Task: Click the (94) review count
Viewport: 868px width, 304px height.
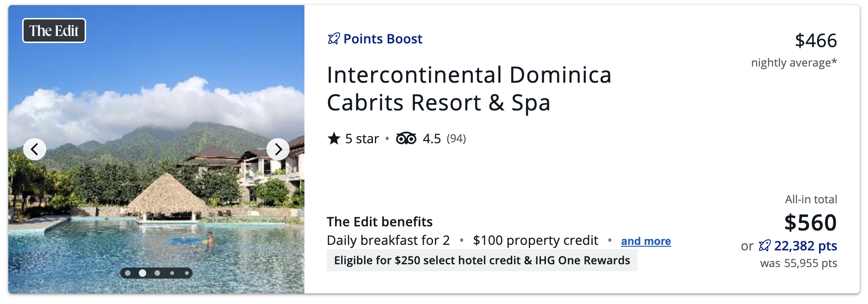Action: pos(456,139)
